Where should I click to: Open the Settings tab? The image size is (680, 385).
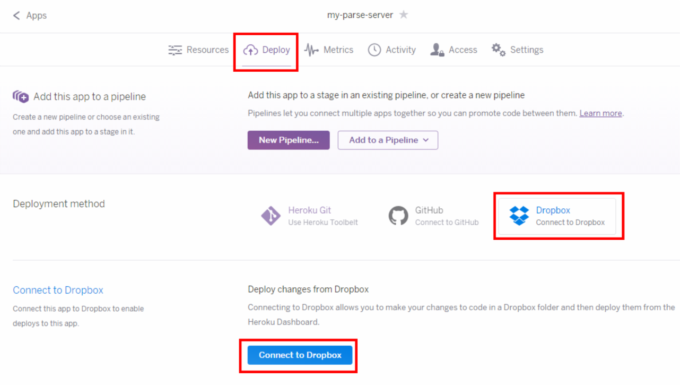click(517, 50)
